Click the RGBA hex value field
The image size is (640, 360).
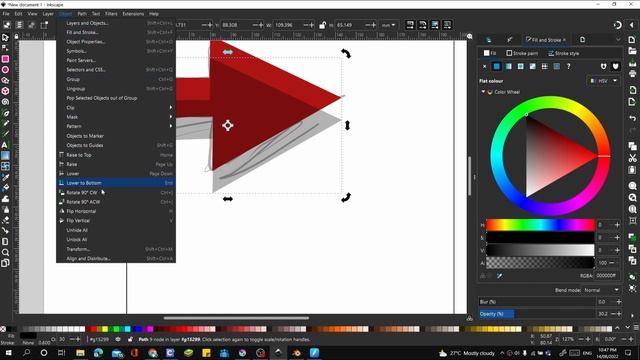tap(606, 276)
